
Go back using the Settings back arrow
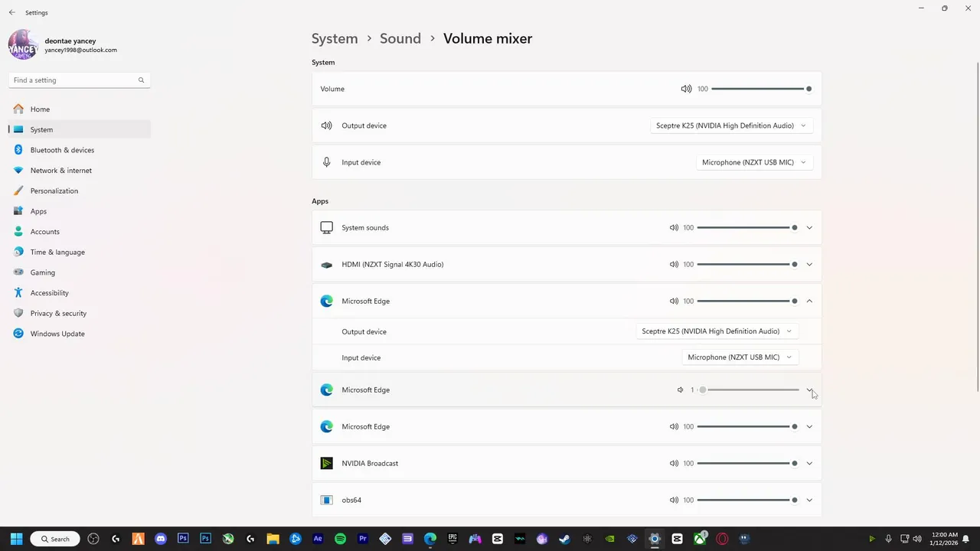[x=11, y=12]
